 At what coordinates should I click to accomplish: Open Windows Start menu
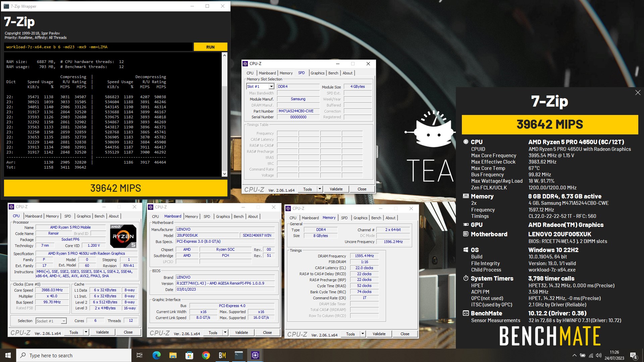tap(8, 355)
